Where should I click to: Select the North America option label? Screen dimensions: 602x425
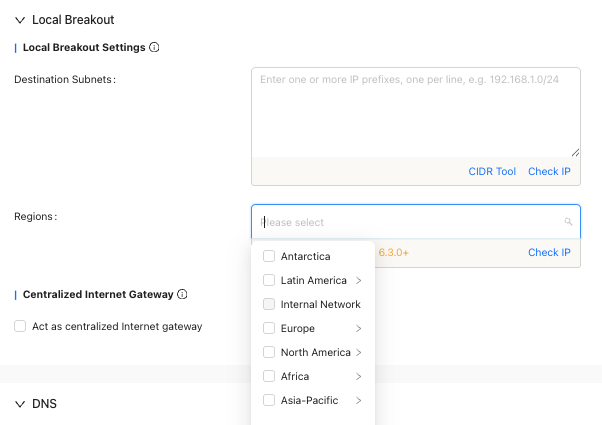click(316, 352)
